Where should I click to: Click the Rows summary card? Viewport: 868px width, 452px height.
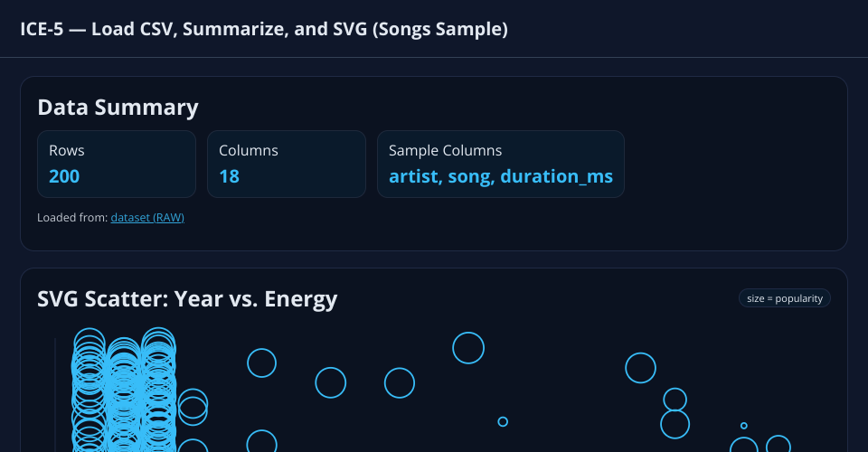[x=117, y=164]
